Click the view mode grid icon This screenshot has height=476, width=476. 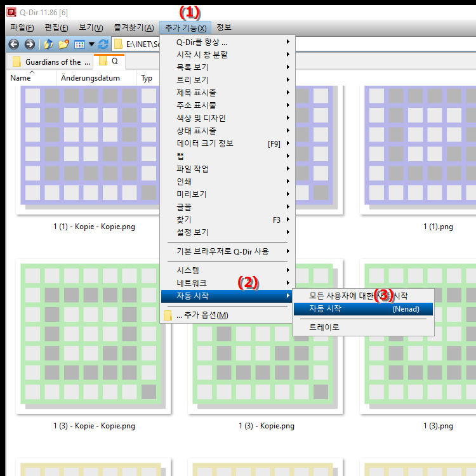pos(79,44)
